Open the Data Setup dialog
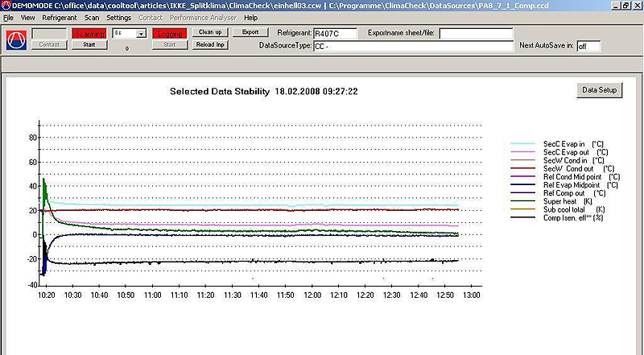Image resolution: width=644 pixels, height=355 pixels. pyautogui.click(x=599, y=90)
